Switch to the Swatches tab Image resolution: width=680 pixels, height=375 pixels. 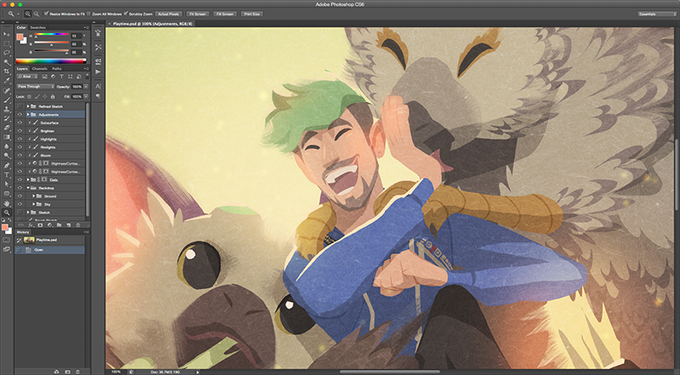pos(38,27)
